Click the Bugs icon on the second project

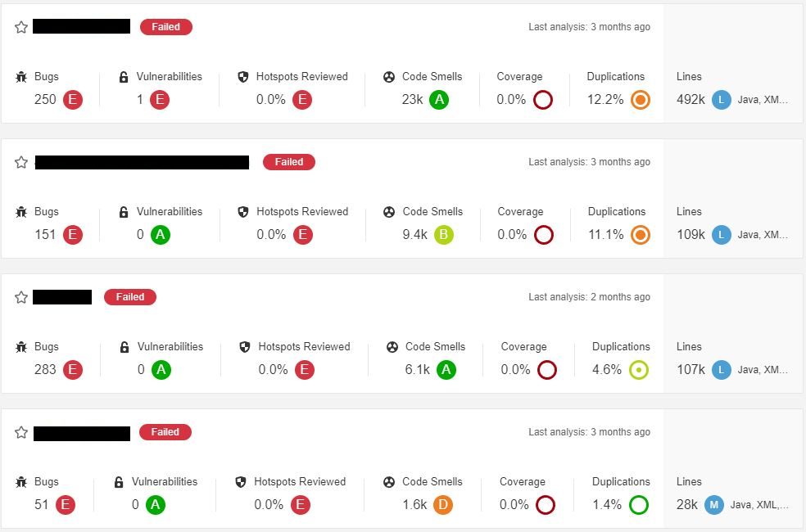click(x=21, y=211)
